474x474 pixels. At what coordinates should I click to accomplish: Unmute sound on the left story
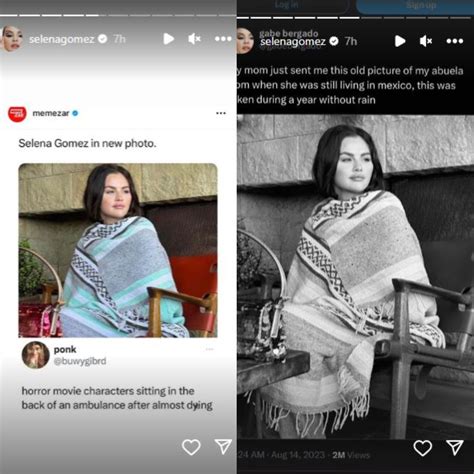(x=194, y=39)
